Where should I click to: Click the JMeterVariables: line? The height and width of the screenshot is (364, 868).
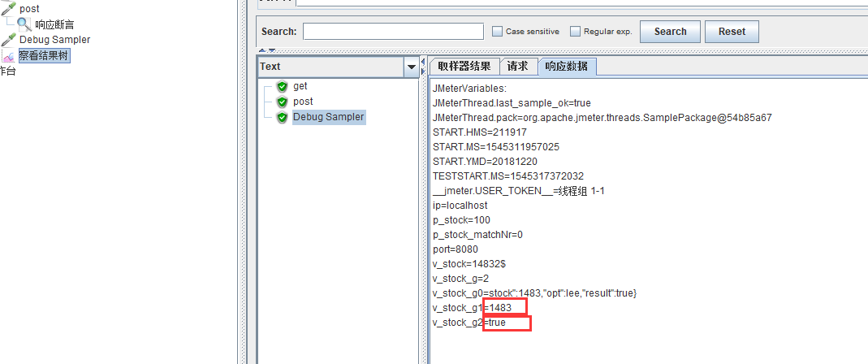(470, 89)
